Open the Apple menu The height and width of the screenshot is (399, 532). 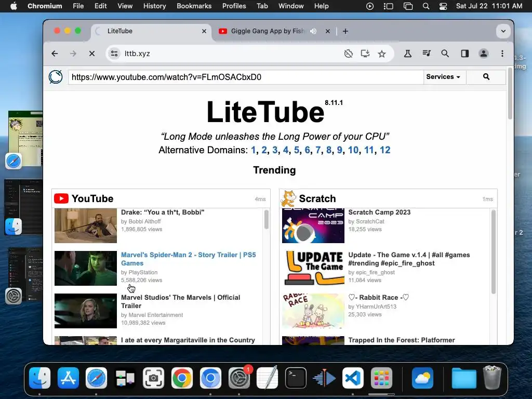pos(14,6)
